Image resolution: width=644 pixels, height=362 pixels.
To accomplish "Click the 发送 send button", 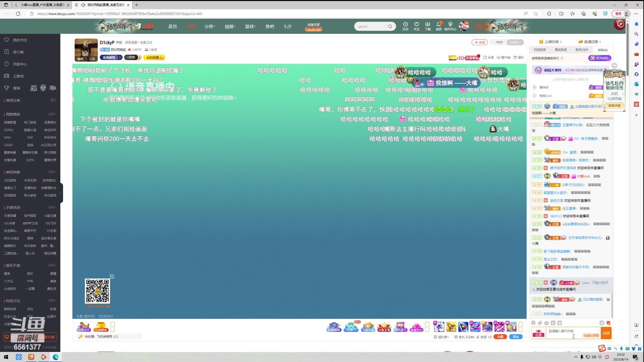I will [606, 333].
